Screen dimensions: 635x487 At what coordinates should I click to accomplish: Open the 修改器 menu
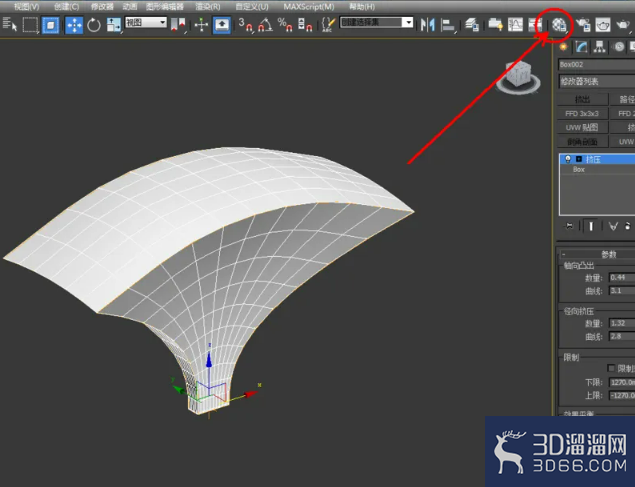click(102, 6)
